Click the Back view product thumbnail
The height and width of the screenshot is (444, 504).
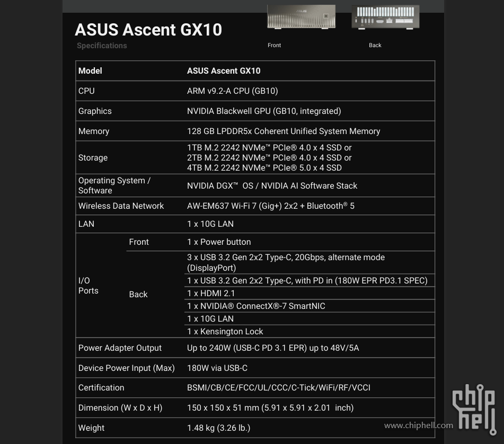[x=385, y=17]
